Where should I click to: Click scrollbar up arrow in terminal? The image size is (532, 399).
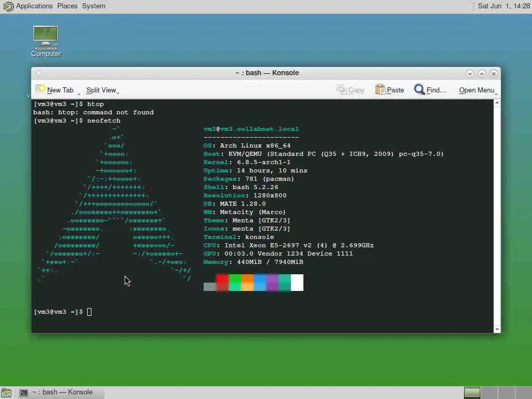point(497,102)
